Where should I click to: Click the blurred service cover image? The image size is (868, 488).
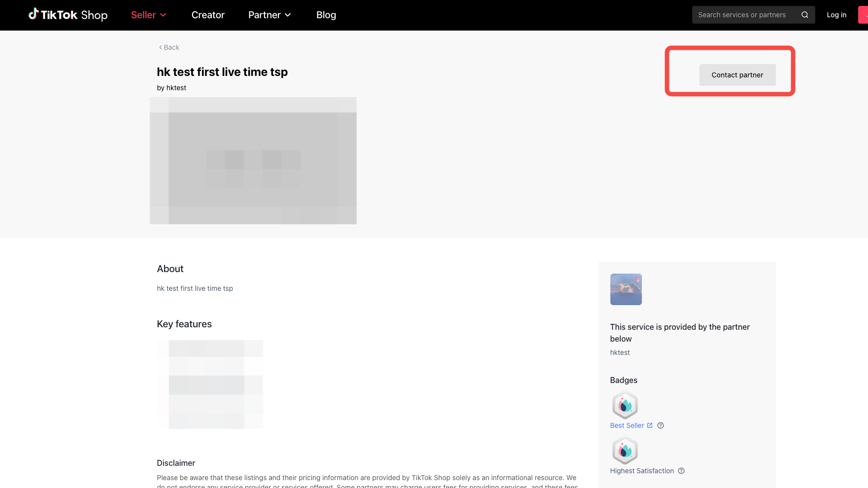pos(253,161)
